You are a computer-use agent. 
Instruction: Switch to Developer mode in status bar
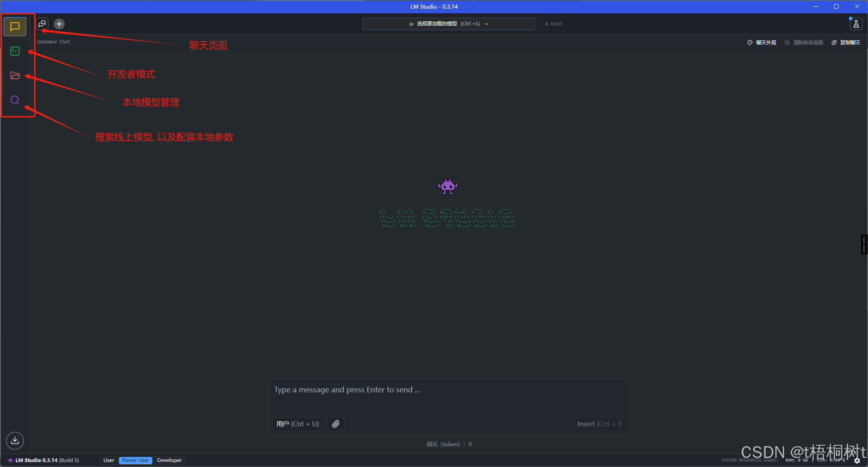(x=170, y=460)
